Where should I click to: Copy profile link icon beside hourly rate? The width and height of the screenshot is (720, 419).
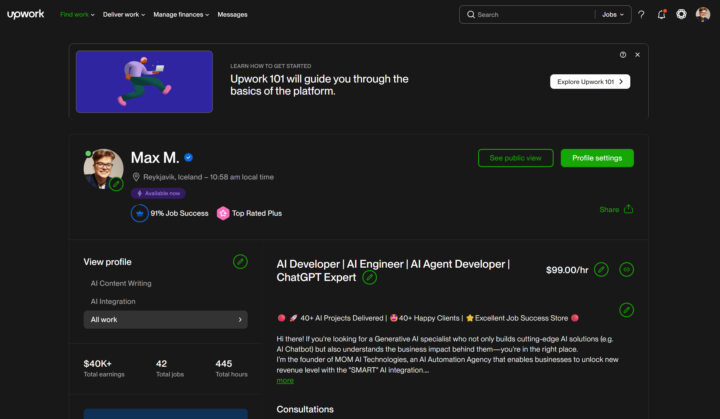point(626,269)
